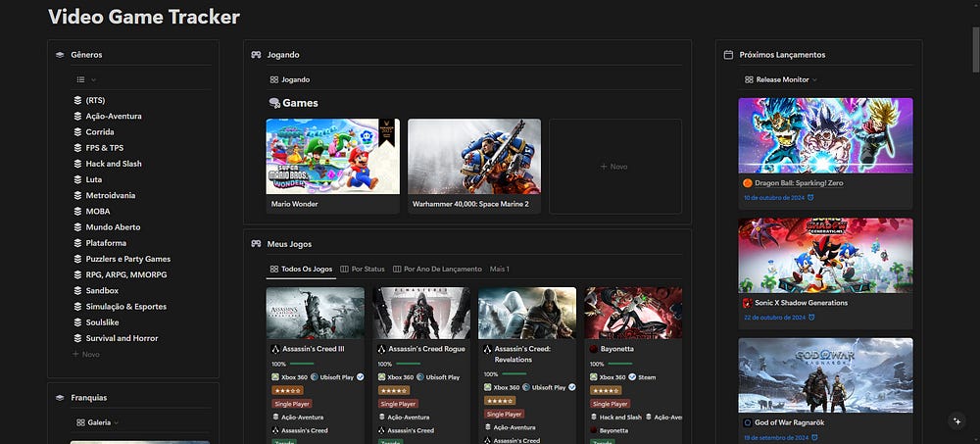Viewport: 980px width, 444px height.
Task: Open Survival and Horror genre
Action: 122,338
